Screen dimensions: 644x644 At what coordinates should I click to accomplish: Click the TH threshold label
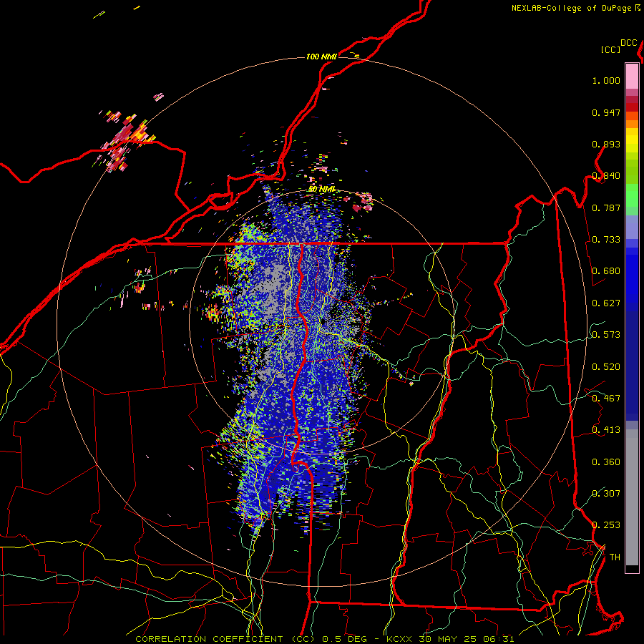(x=615, y=557)
